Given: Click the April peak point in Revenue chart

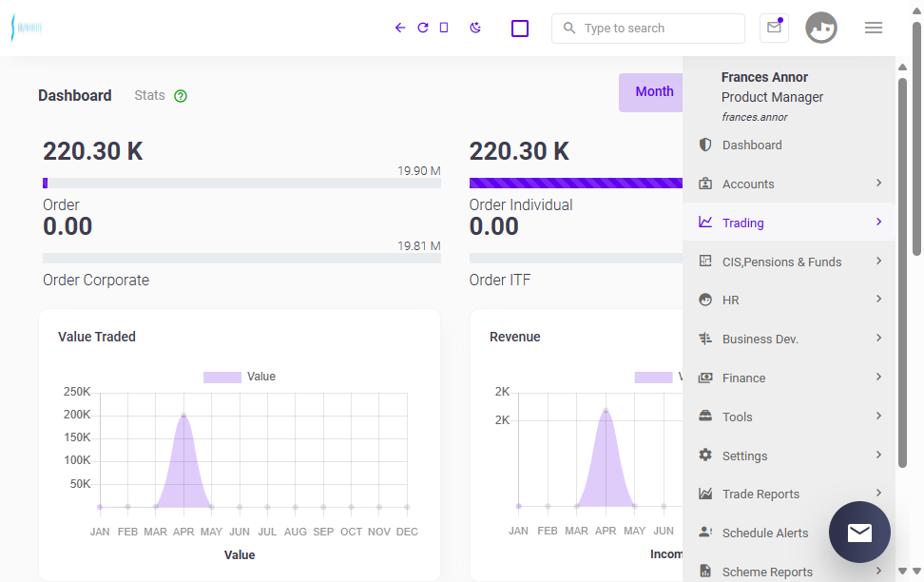Looking at the screenshot, I should tap(606, 411).
